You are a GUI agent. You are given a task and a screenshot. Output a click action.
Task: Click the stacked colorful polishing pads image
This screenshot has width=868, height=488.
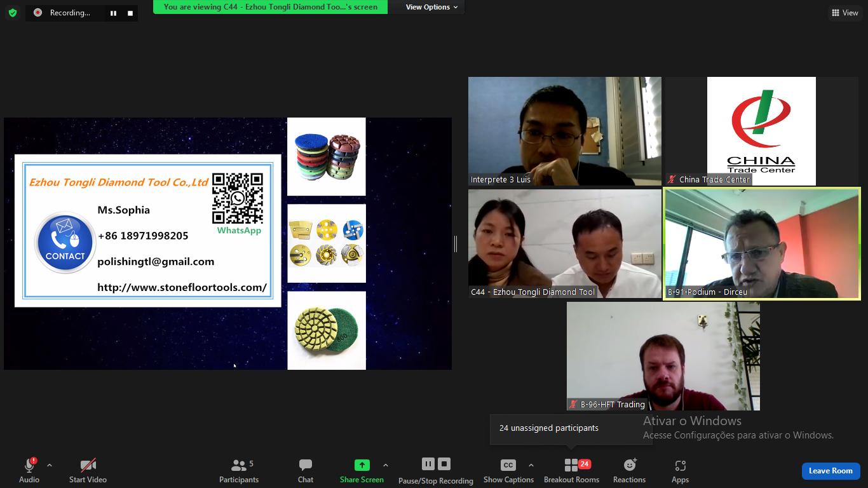coord(327,156)
